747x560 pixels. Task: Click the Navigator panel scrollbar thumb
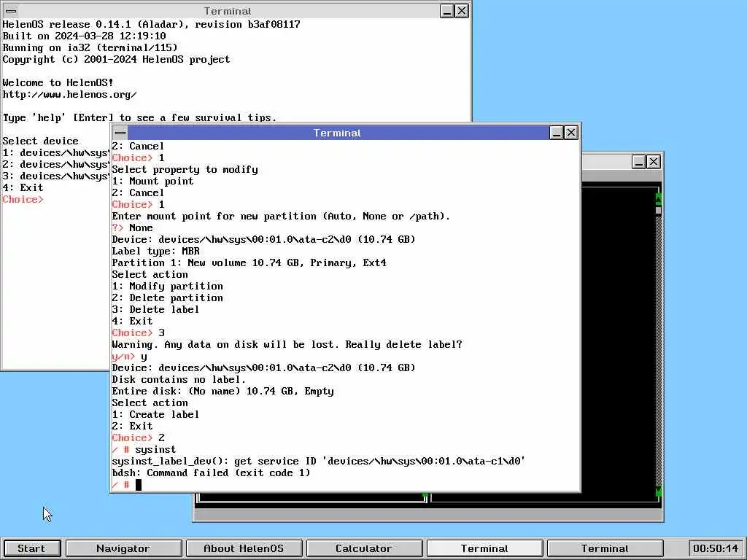[659, 209]
